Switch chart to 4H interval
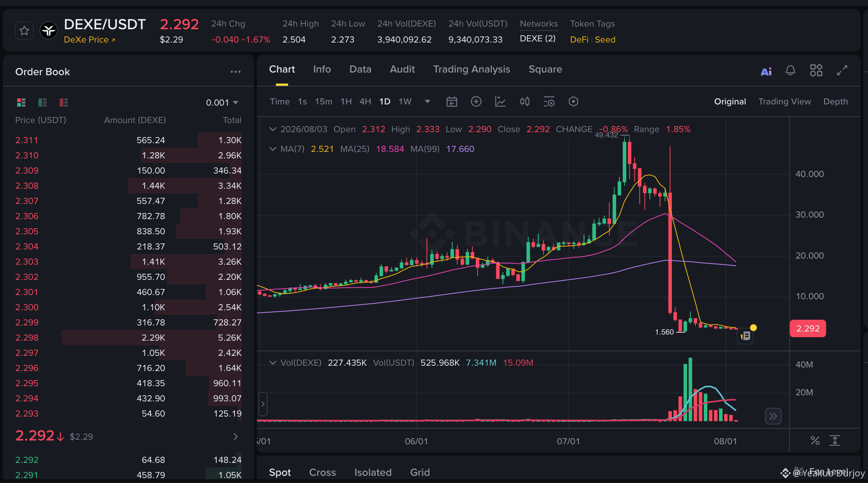Image resolution: width=868 pixels, height=483 pixels. click(366, 101)
